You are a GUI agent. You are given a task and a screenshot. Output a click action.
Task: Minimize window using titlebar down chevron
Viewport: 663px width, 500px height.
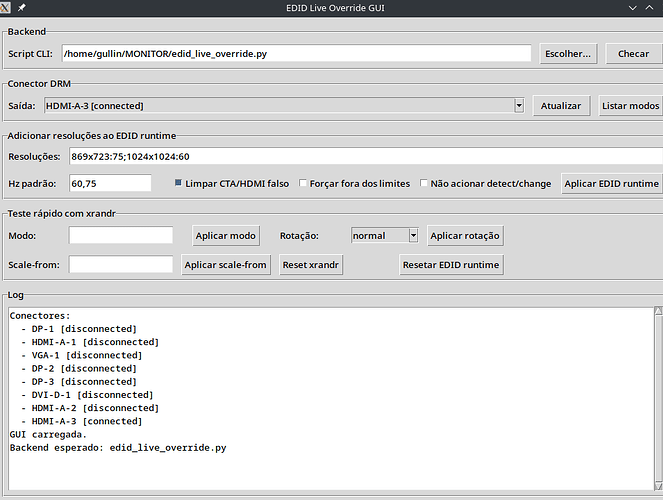[633, 8]
